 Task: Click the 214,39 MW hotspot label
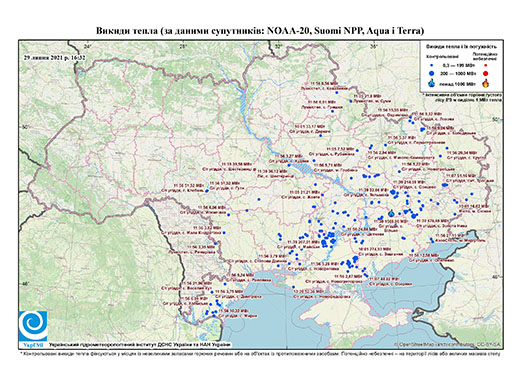click(409, 182)
